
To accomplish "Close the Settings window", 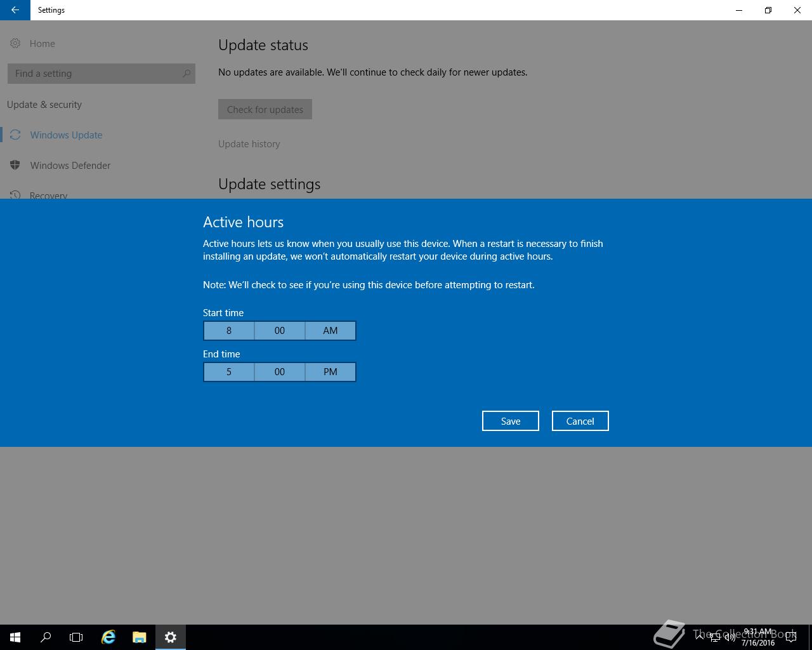I will click(797, 10).
